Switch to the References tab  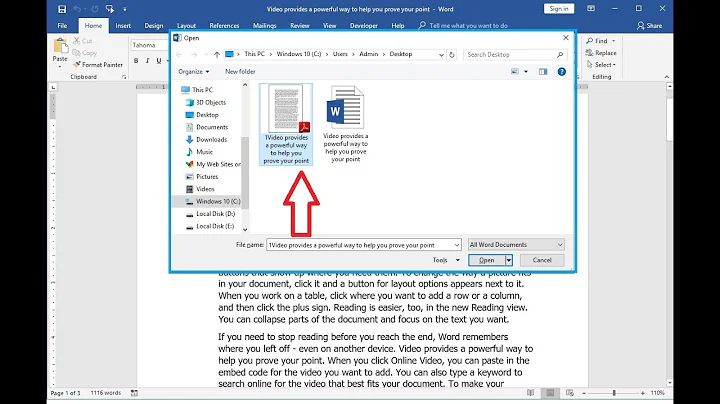(224, 26)
